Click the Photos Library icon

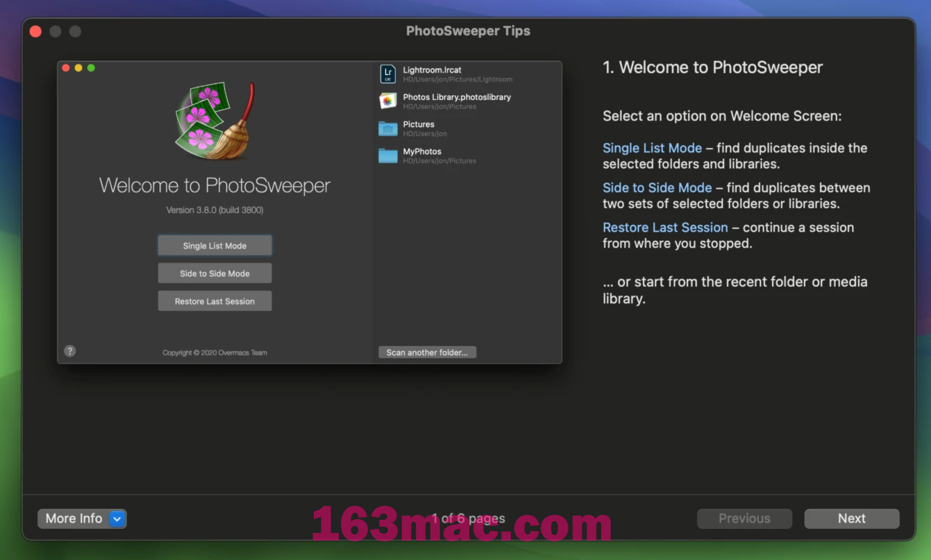[388, 101]
